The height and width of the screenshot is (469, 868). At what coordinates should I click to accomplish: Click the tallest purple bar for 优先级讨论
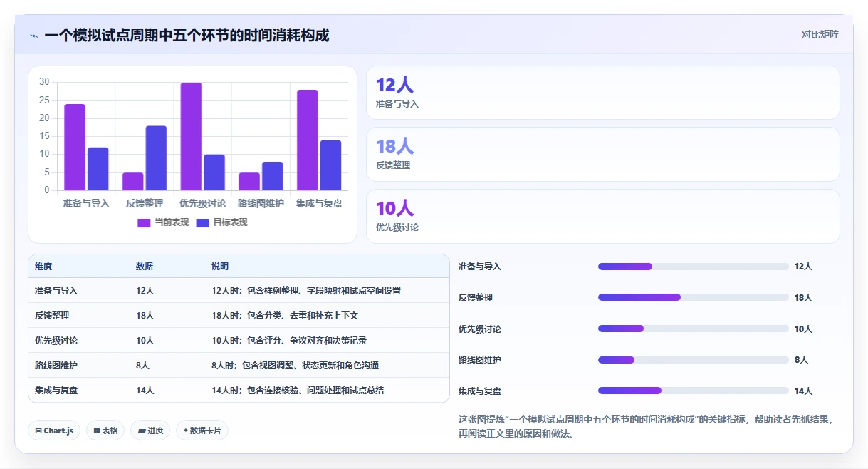(x=191, y=137)
